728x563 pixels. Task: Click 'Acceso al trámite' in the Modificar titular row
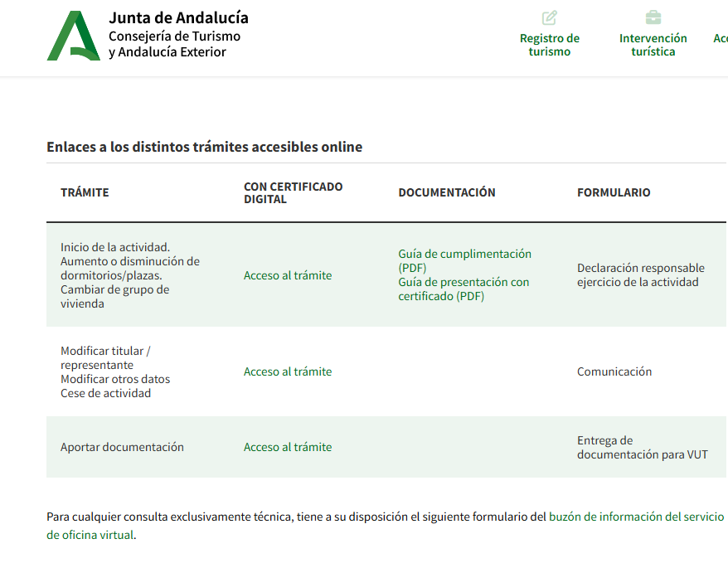tap(287, 371)
